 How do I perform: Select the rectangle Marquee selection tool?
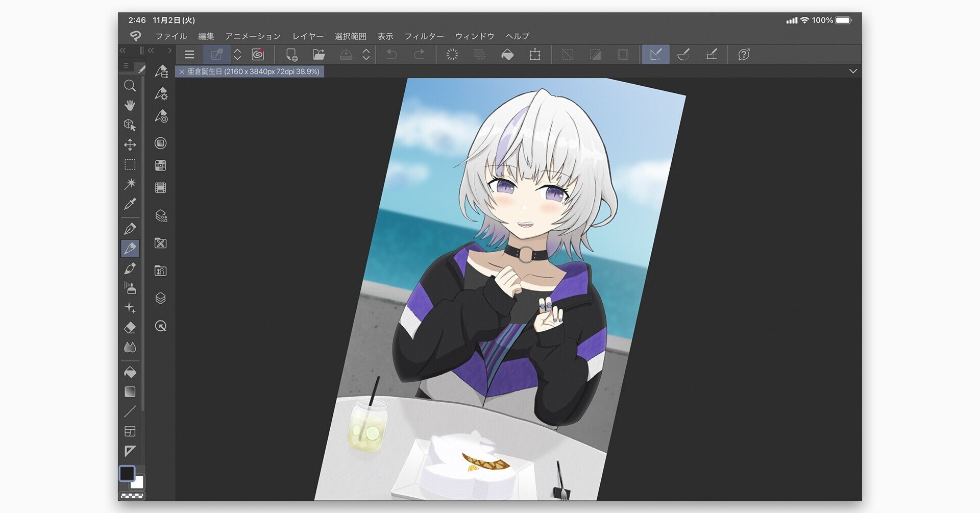coord(130,164)
